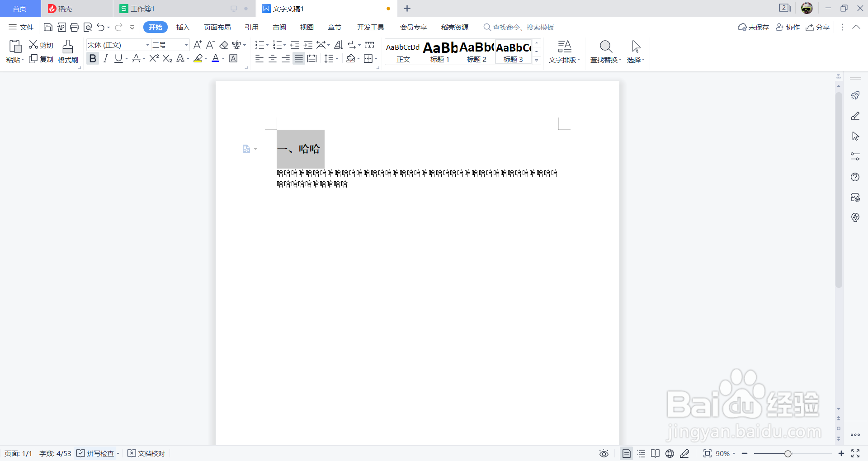Toggle justified alignment
Screen dimensions: 868x461
[299, 58]
